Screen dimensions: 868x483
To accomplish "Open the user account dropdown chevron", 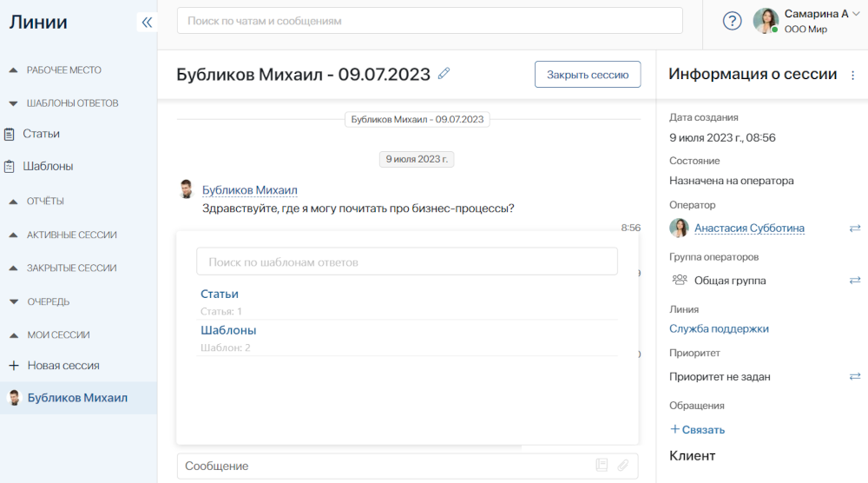I will click(856, 14).
